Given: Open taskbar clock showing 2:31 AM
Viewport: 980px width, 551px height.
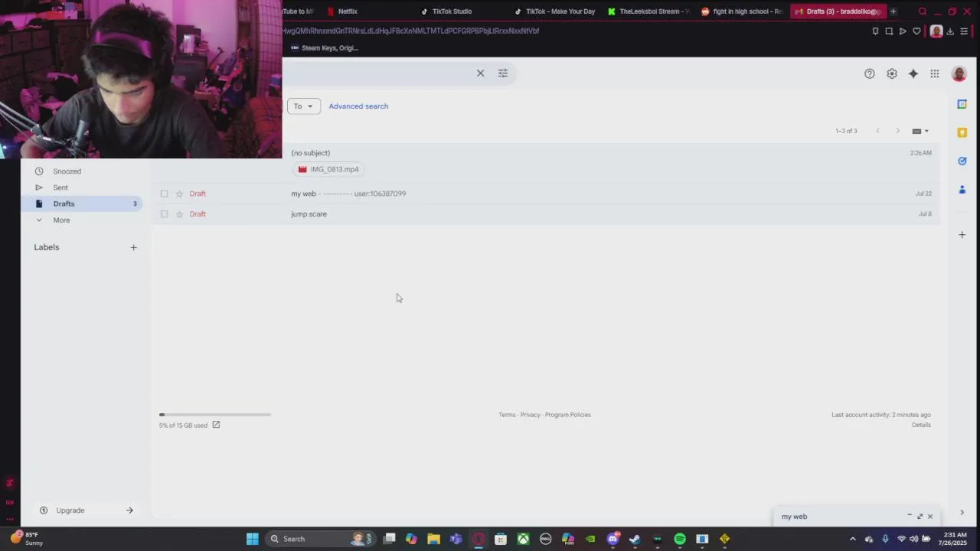Looking at the screenshot, I should coord(954,539).
